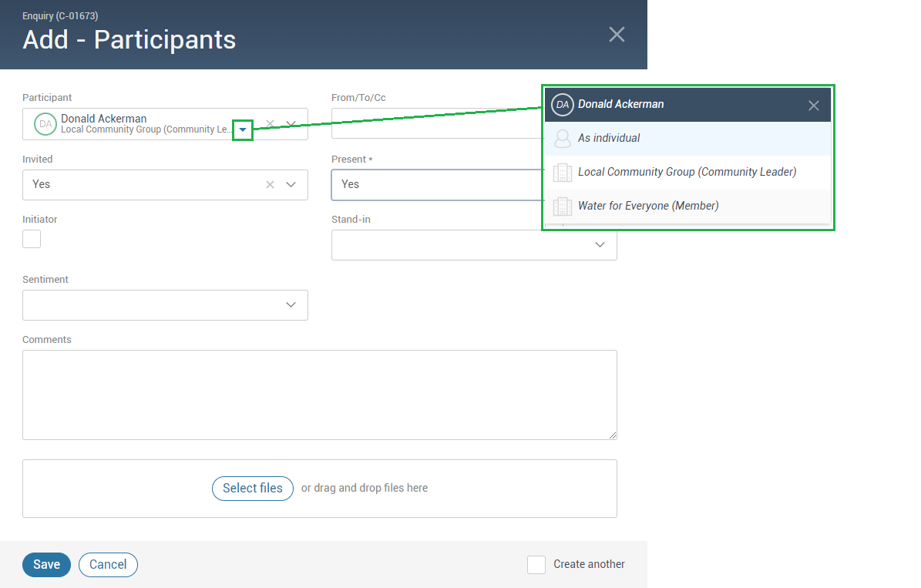Expand the Participant dropdown chevron
The image size is (921, 588).
click(291, 124)
